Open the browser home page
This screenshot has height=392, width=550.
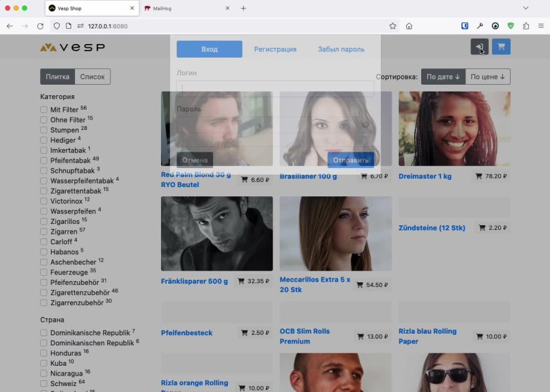click(x=409, y=26)
